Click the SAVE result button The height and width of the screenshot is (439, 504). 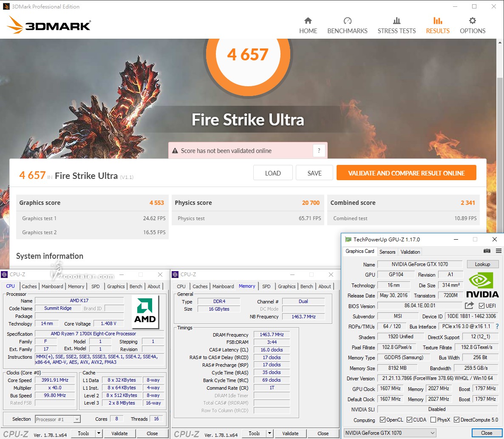coord(314,173)
